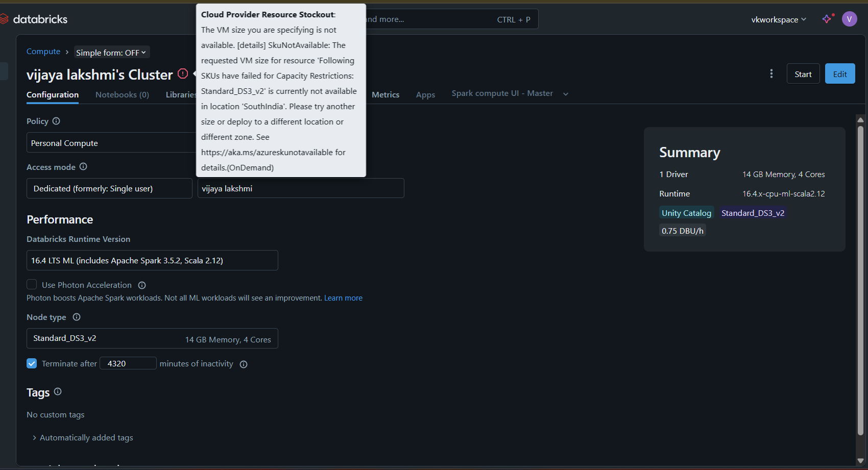Click the scrollbar down arrow
Image resolution: width=868 pixels, height=470 pixels.
(x=860, y=461)
